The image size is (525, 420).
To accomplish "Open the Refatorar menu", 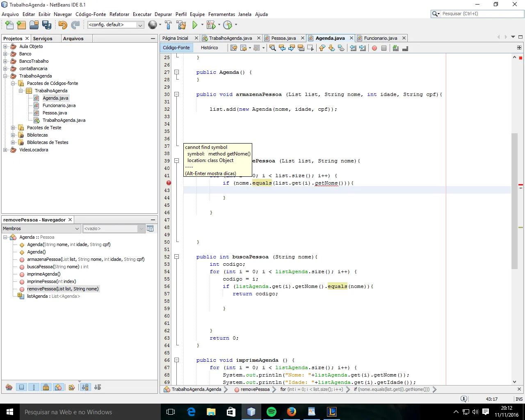I will (119, 14).
